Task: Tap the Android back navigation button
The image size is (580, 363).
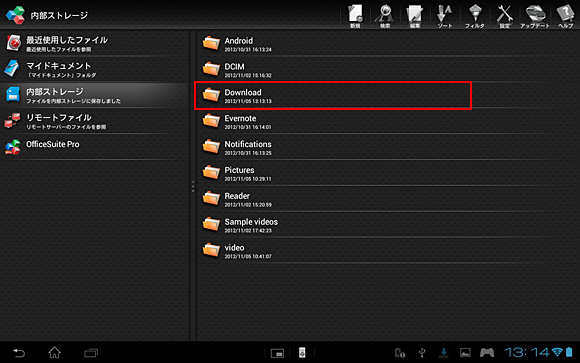Action: [x=19, y=353]
